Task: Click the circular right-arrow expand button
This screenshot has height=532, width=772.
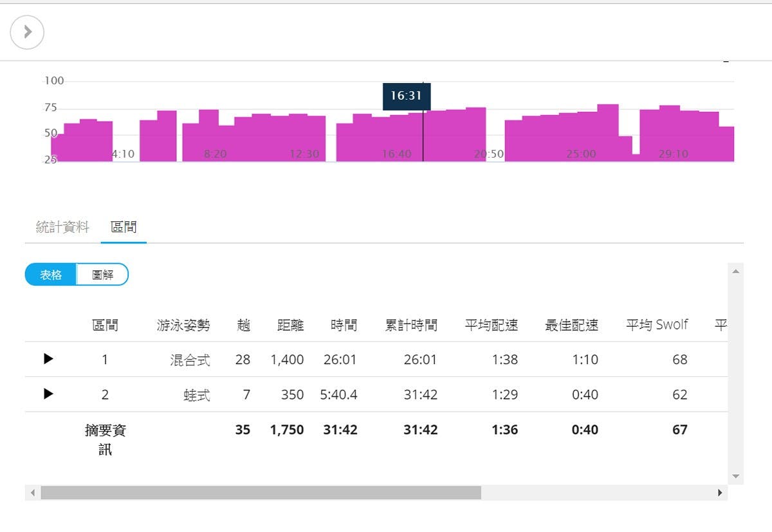Action: tap(27, 32)
